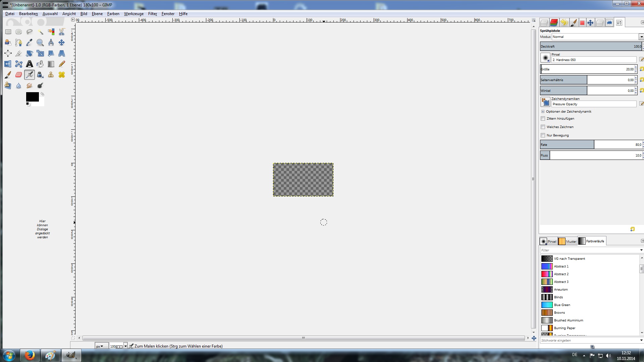Viewport: 644px width, 362px height.
Task: Toggle the Nur Bewegung checkbox
Action: pyautogui.click(x=543, y=135)
